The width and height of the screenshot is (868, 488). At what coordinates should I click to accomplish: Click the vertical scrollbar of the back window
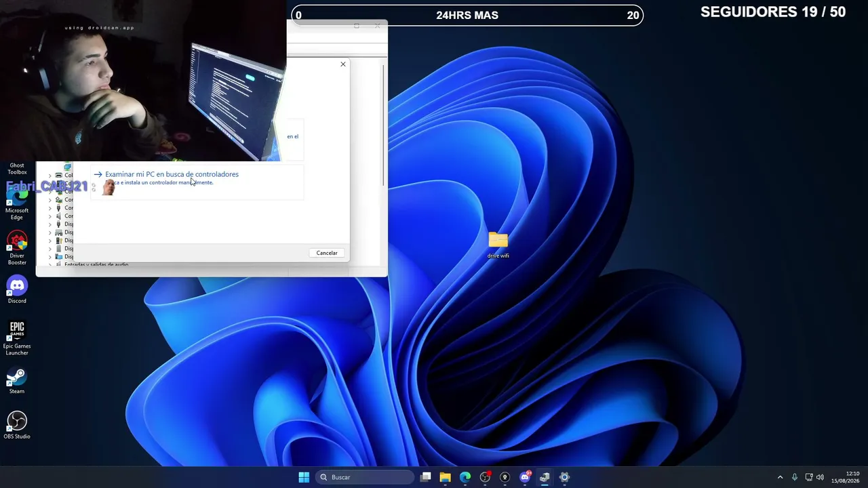tap(383, 125)
